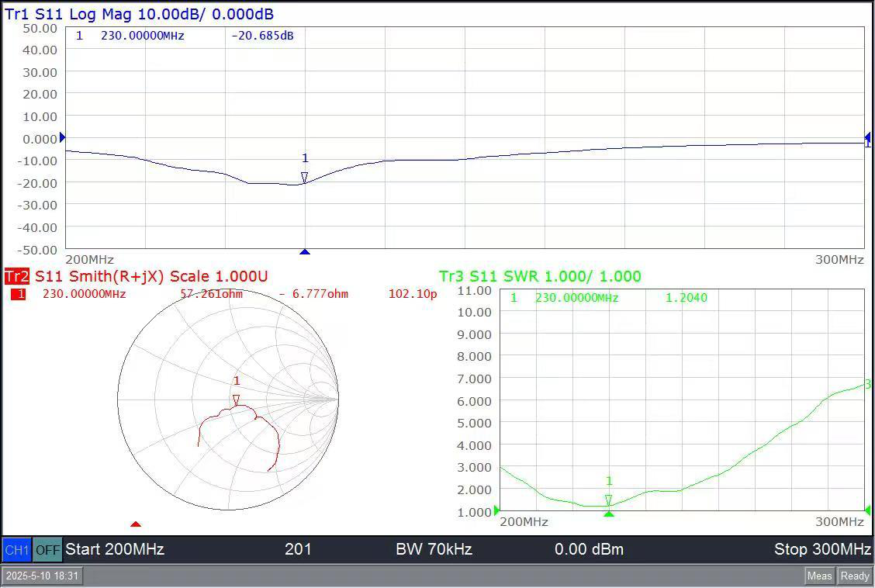The width and height of the screenshot is (875, 588).
Task: Toggle the OFF indicator next to CH1
Action: [47, 550]
